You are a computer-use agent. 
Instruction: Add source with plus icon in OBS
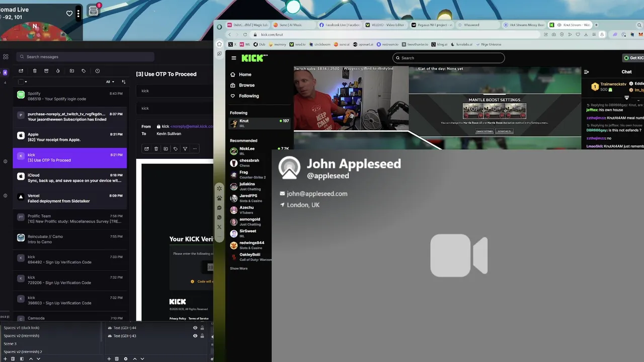pyautogui.click(x=109, y=359)
